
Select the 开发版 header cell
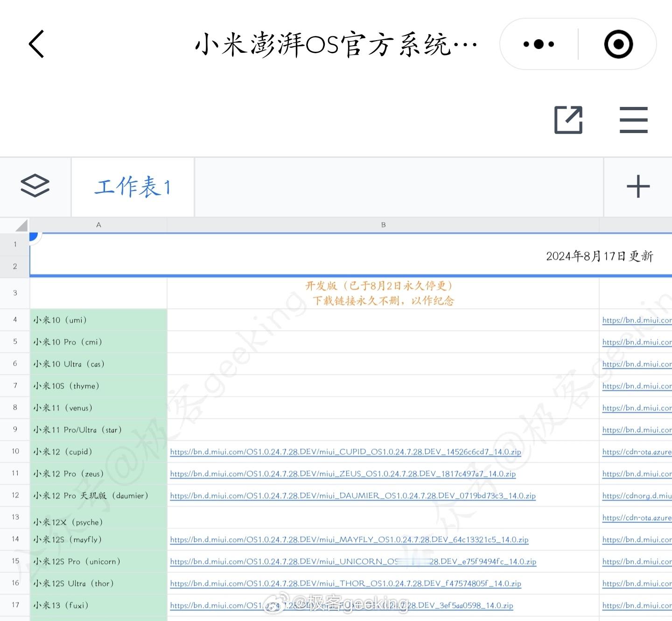[383, 293]
